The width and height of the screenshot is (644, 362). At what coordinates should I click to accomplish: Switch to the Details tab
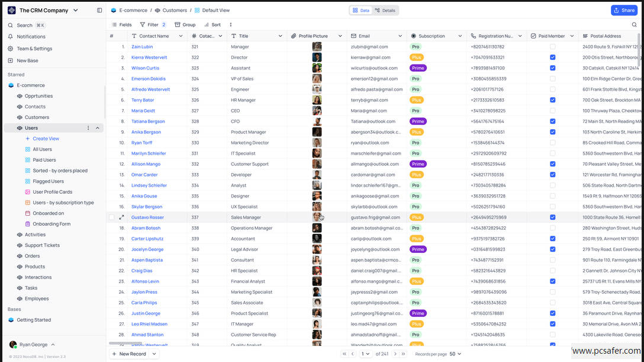click(x=385, y=10)
